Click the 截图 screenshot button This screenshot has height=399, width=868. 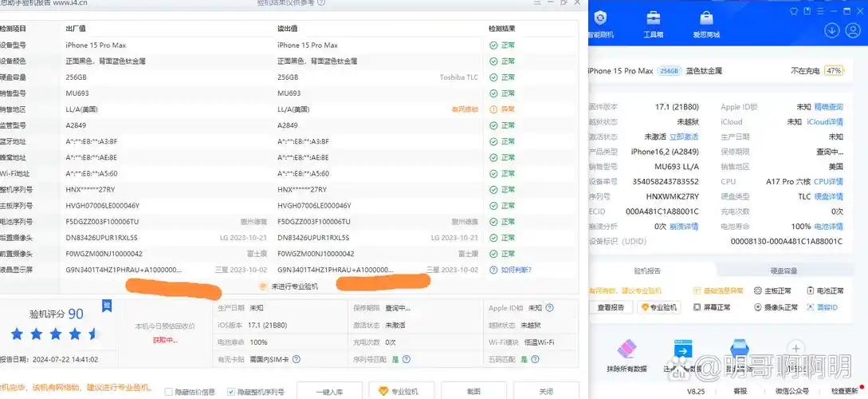coord(473,391)
